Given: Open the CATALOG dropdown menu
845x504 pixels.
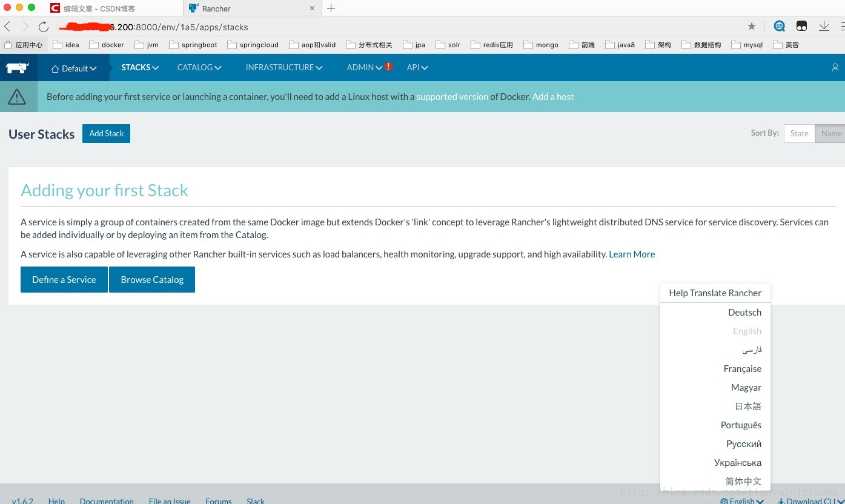Looking at the screenshot, I should coord(199,67).
